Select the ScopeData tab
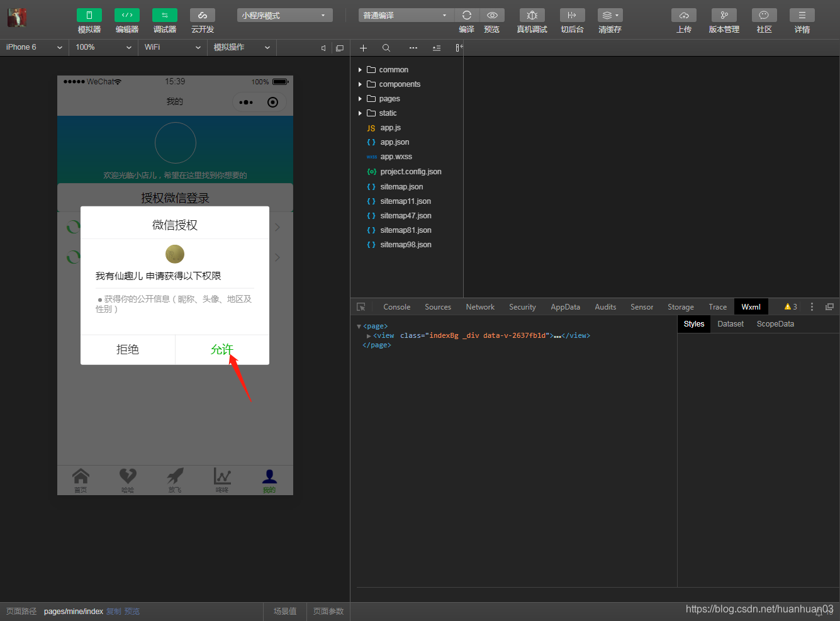Image resolution: width=840 pixels, height=621 pixels. pyautogui.click(x=775, y=324)
